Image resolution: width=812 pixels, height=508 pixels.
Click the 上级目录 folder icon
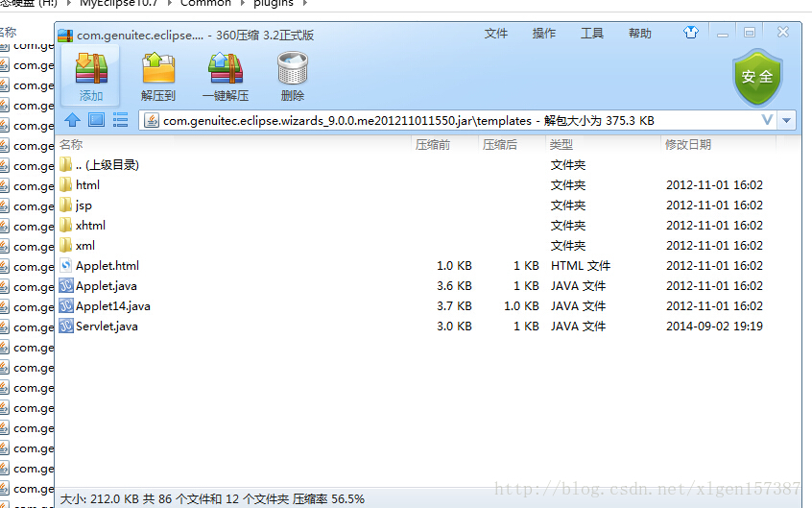tap(66, 164)
